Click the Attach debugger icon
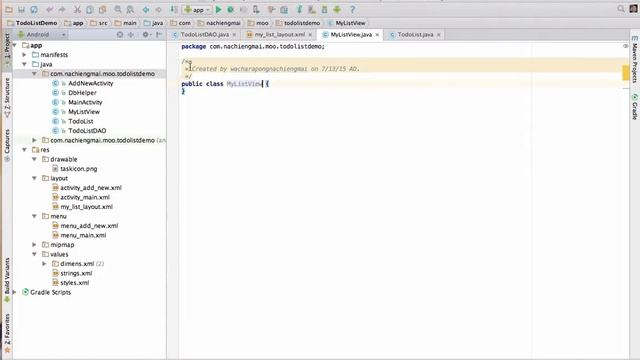This screenshot has height=360, width=640. pyautogui.click(x=256, y=9)
